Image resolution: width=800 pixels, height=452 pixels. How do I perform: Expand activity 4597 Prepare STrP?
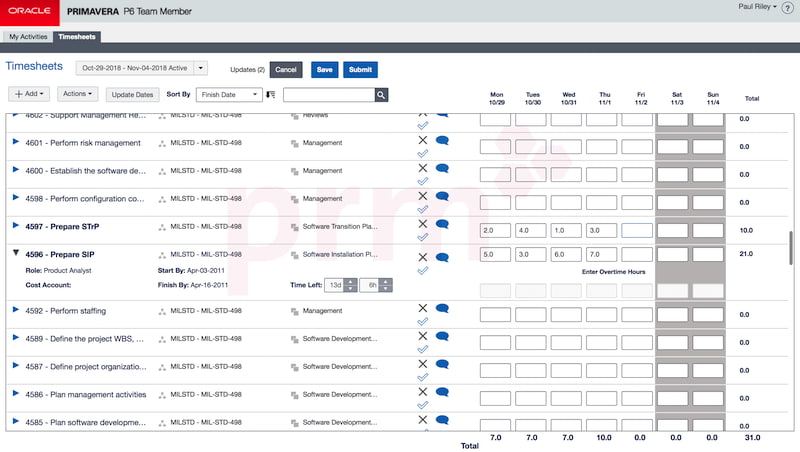[x=15, y=227]
